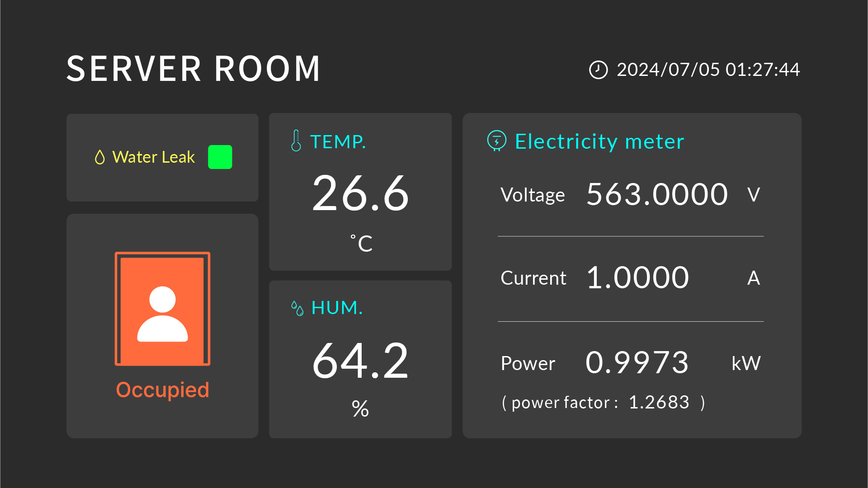Click the power factor value 1.2683

[659, 402]
